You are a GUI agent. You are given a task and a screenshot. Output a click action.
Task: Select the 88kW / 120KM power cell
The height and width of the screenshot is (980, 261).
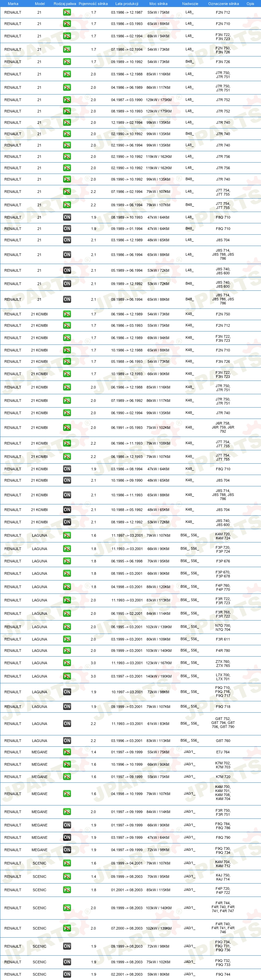pyautogui.click(x=159, y=587)
